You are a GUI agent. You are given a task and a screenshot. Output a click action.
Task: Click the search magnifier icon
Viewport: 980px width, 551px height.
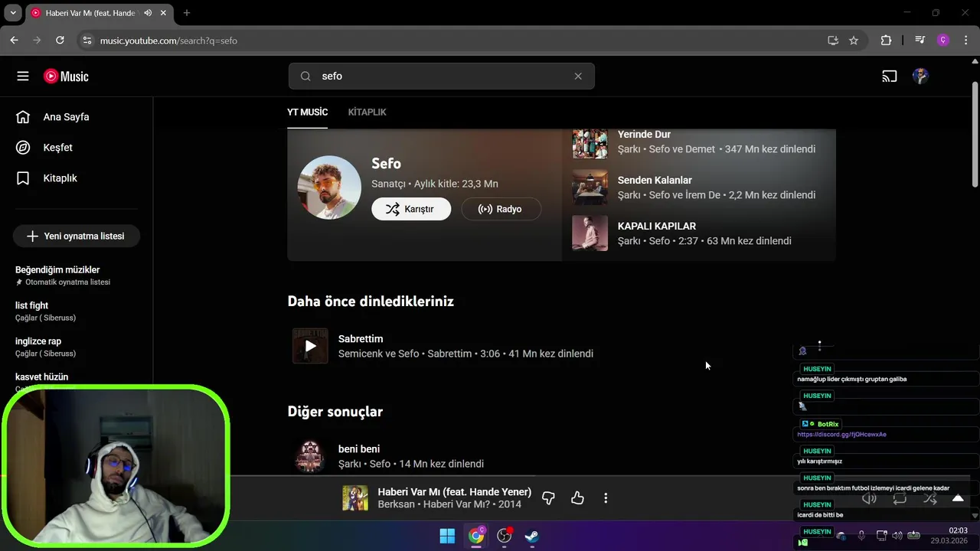point(305,76)
